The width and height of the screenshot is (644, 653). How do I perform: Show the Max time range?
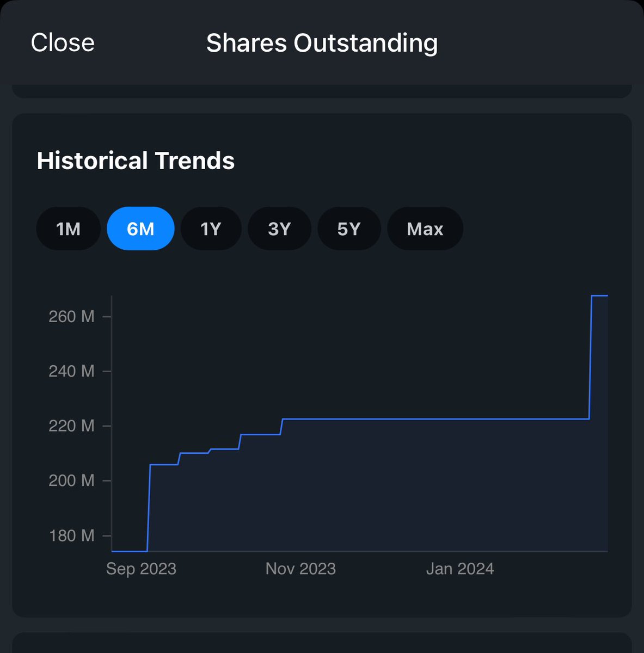click(425, 229)
